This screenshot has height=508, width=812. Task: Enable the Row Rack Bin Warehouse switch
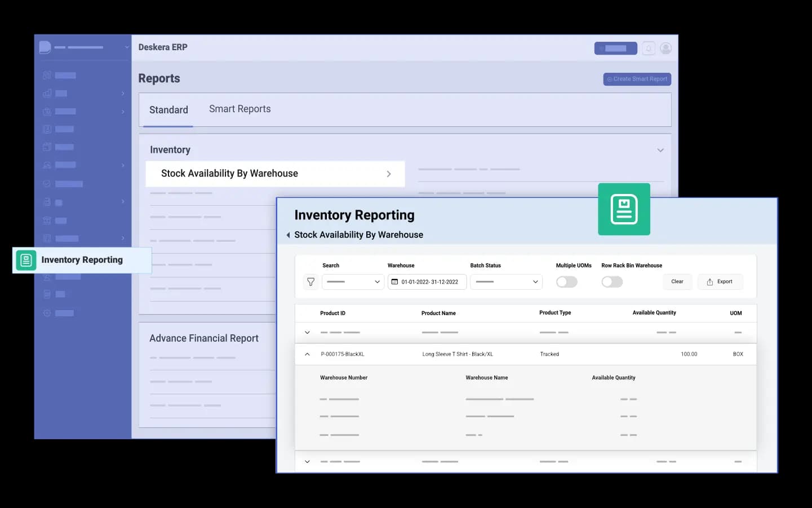(x=612, y=282)
